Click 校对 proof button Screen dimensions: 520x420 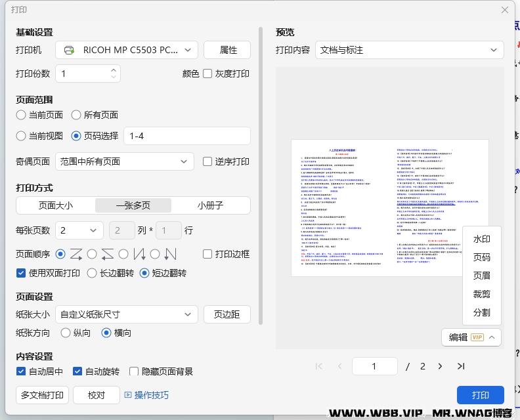97,395
